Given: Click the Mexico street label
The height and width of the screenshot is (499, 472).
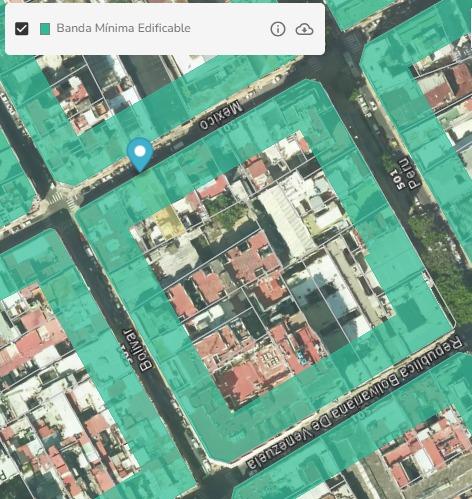Looking at the screenshot, I should pyautogui.click(x=220, y=115).
